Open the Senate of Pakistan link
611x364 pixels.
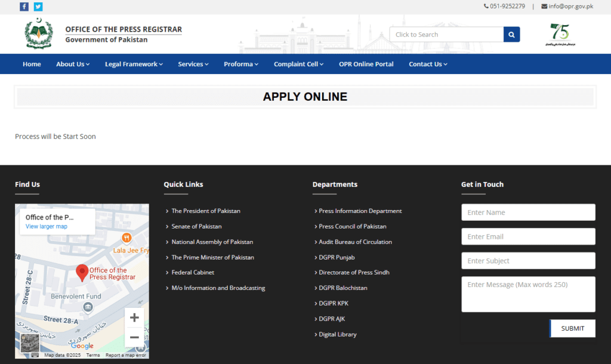tap(196, 226)
